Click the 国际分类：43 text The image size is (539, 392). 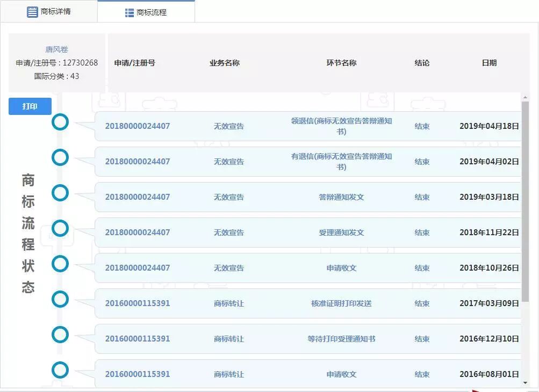[57, 76]
